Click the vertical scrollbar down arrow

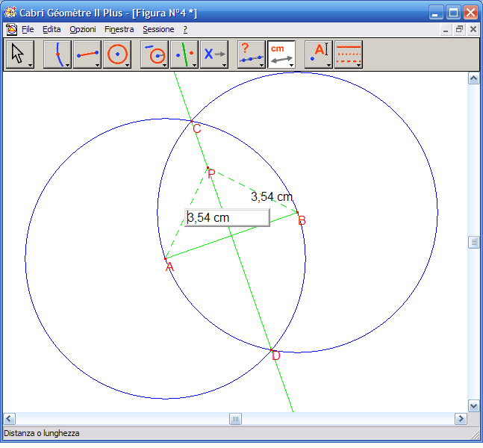(x=474, y=405)
